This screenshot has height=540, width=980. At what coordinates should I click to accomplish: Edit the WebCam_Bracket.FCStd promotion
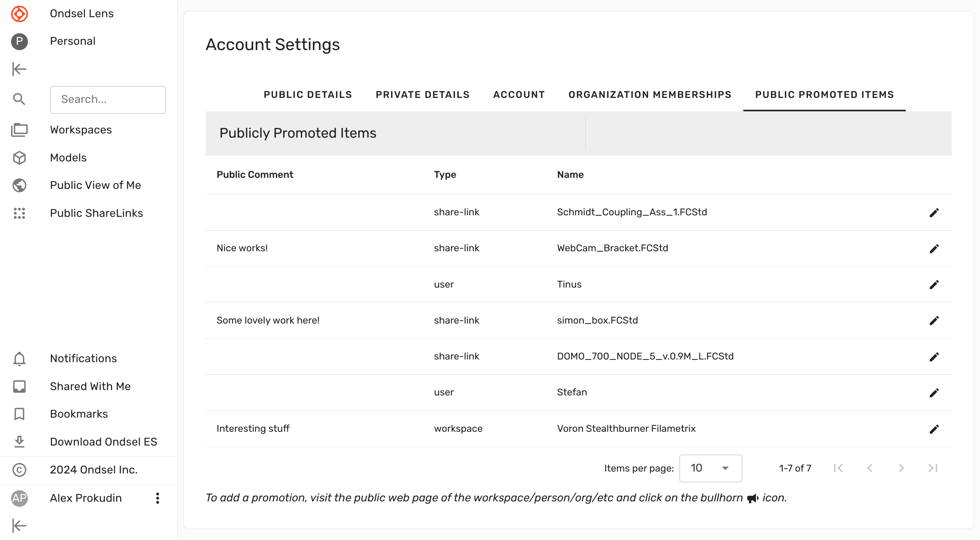coord(934,249)
